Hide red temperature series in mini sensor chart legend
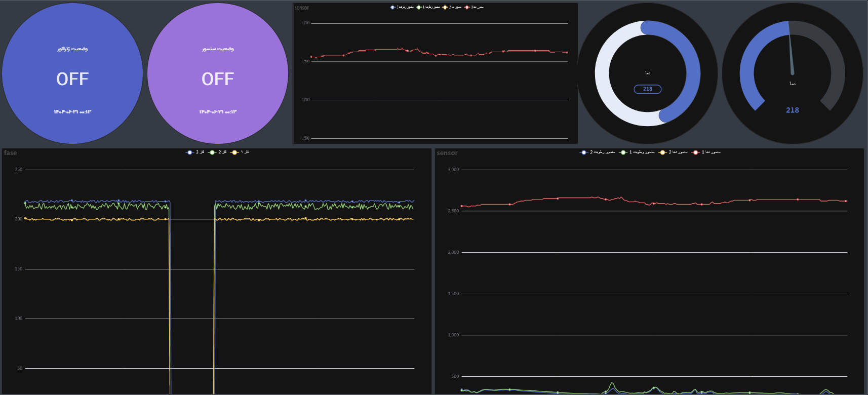 coord(467,8)
